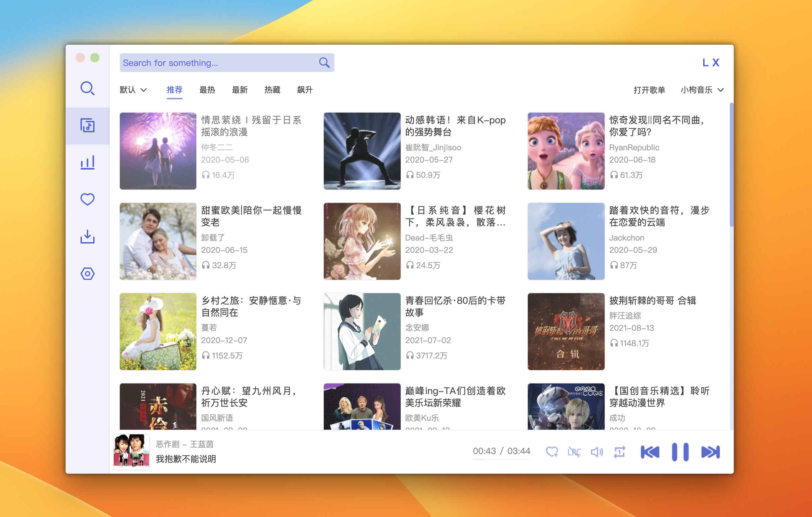812x517 pixels.
Task: Toggle desktop lyrics LRC button
Action: coord(574,451)
